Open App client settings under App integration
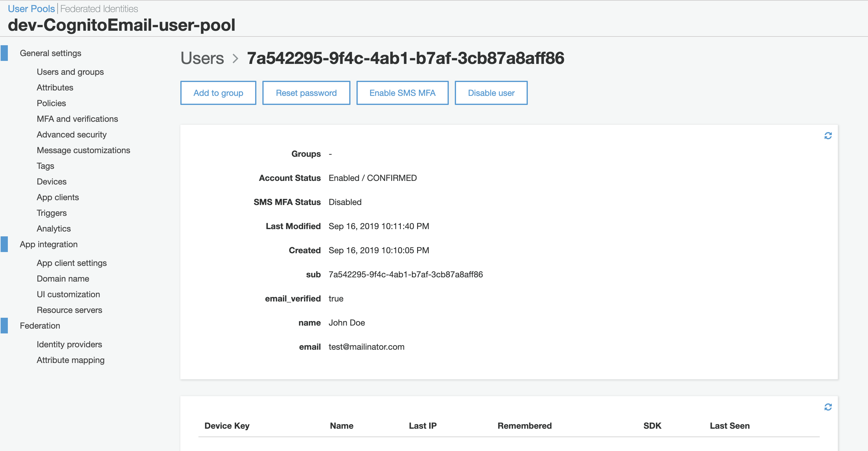The width and height of the screenshot is (868, 451). [x=71, y=263]
